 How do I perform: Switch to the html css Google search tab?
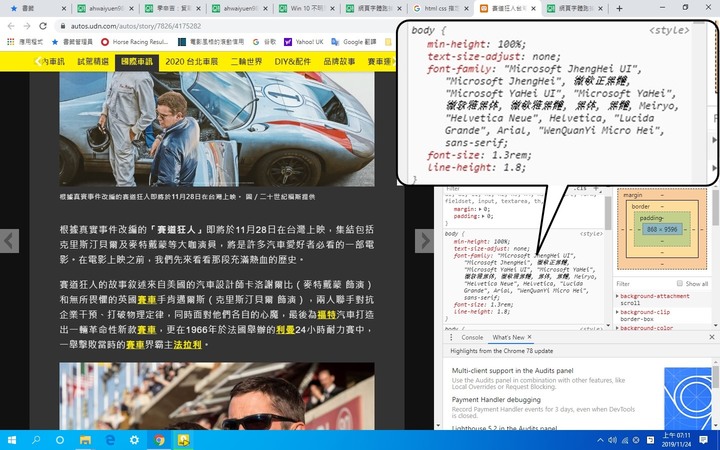441,8
